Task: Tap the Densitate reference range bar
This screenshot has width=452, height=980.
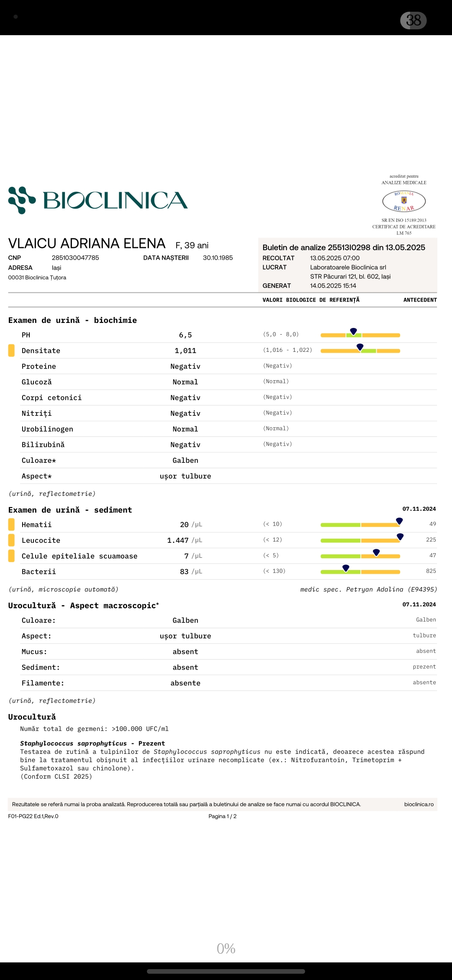Action: (360, 350)
